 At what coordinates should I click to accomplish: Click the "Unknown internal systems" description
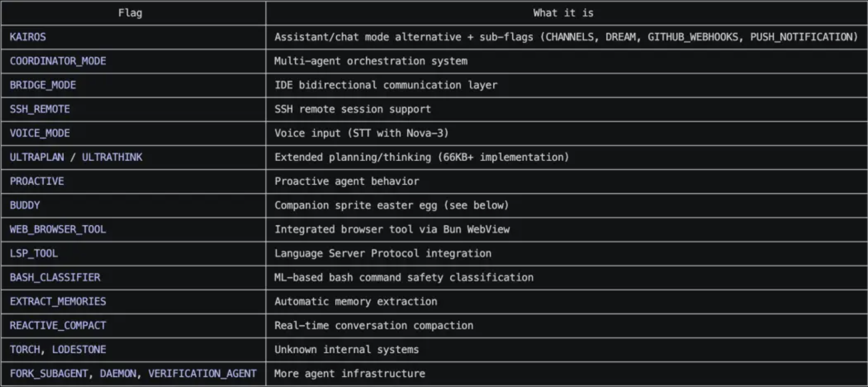pos(347,349)
